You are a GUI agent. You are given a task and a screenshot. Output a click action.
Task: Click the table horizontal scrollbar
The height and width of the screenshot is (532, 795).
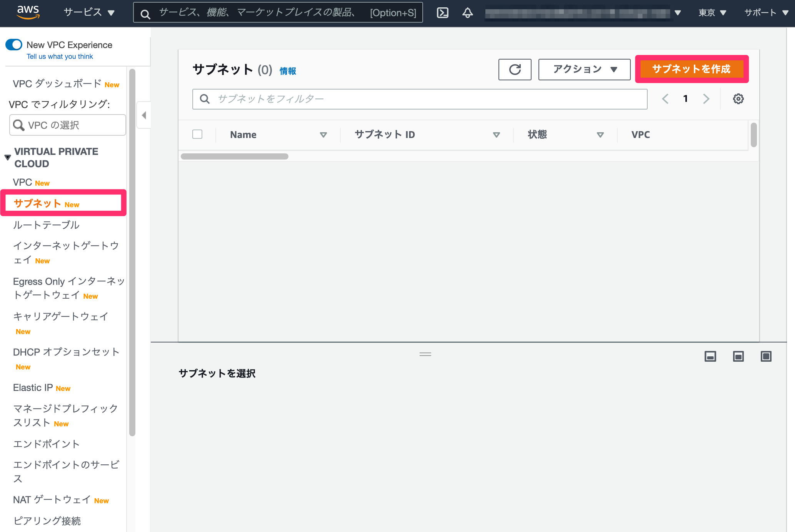[x=235, y=156]
